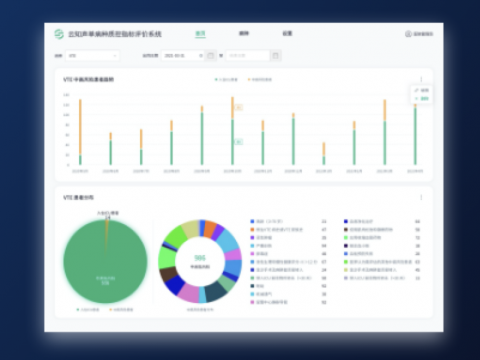Viewport: 480px width, 360px height.
Task: Open the user account avatar icon
Action: [x=408, y=34]
